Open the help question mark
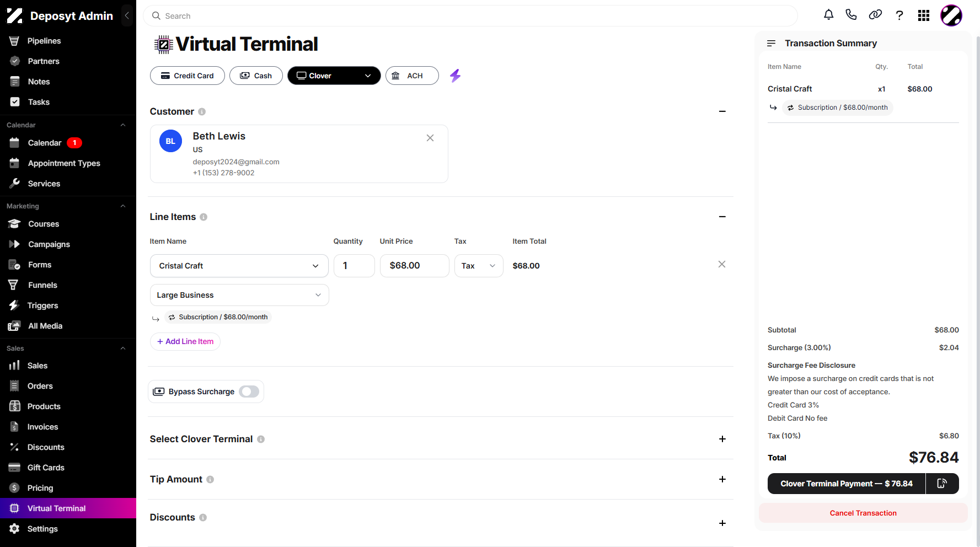 pos(899,15)
